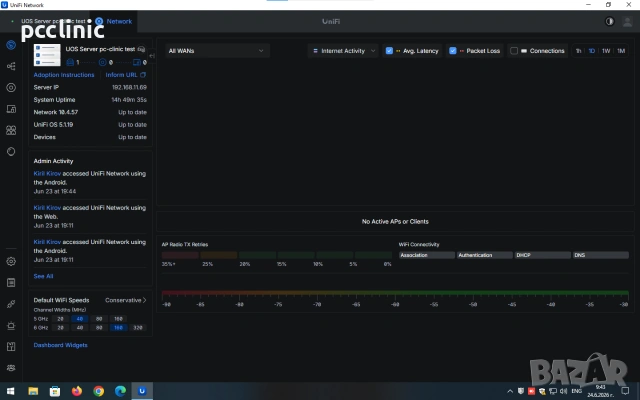Select the 1h time range
The image size is (640, 400).
(578, 51)
